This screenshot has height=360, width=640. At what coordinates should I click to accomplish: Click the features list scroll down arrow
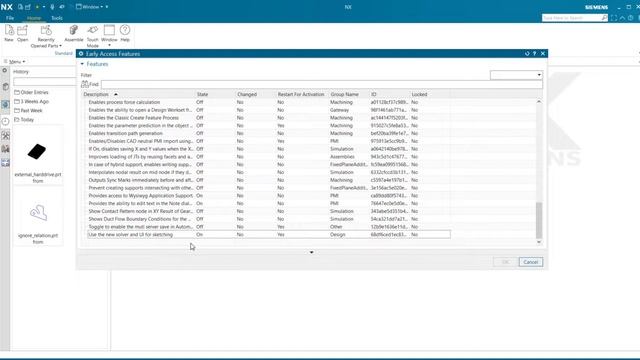539,242
